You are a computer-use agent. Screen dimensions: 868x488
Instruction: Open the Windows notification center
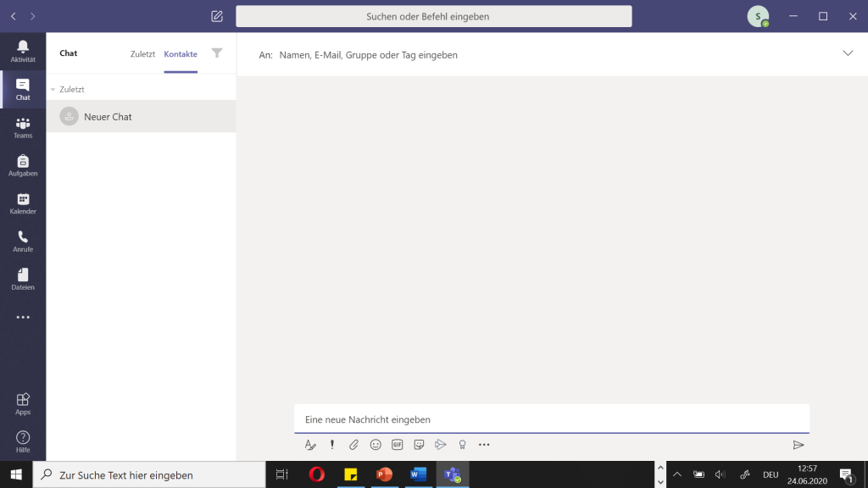847,474
